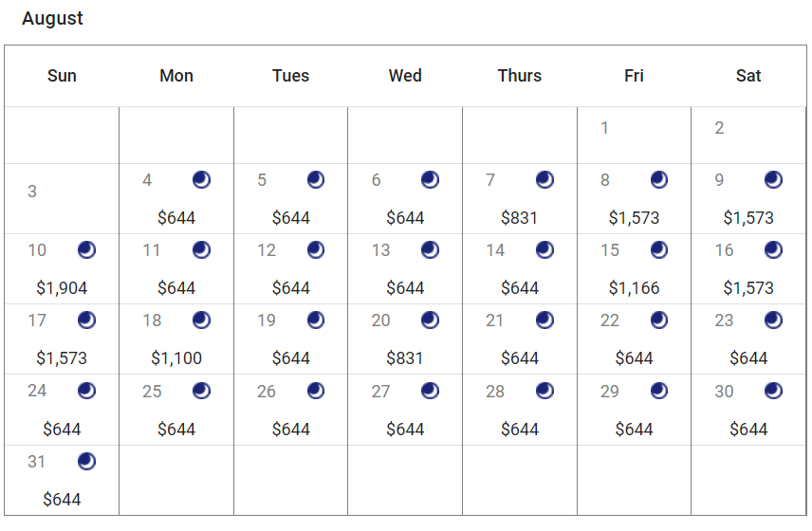Image resolution: width=812 pixels, height=531 pixels.
Task: Click the moon icon on August 23
Action: [x=774, y=320]
